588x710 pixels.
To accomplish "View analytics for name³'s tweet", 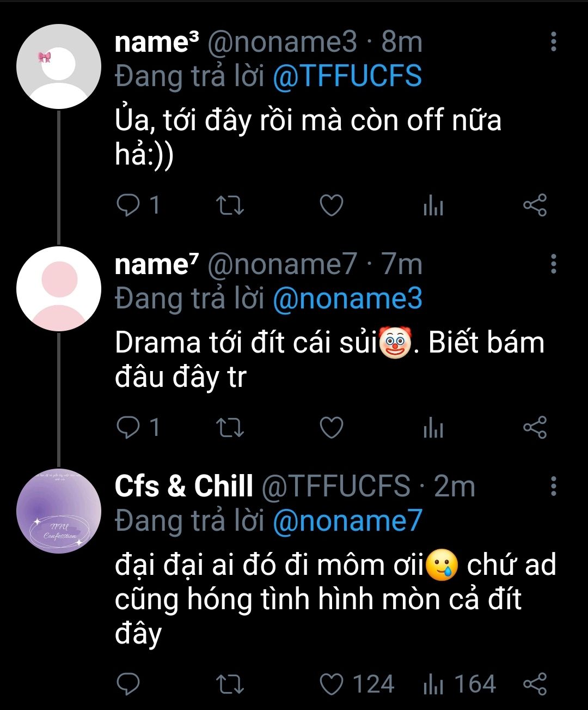I will [433, 206].
